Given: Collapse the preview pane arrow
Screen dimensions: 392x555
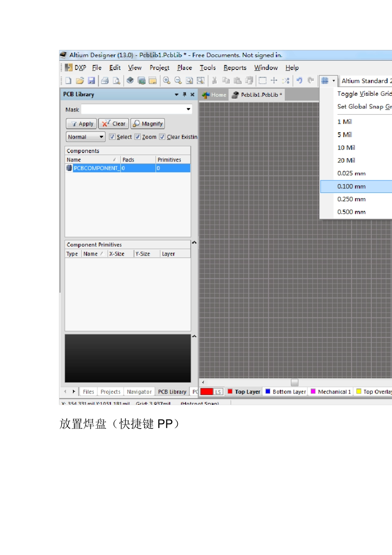Looking at the screenshot, I should pyautogui.click(x=194, y=337).
